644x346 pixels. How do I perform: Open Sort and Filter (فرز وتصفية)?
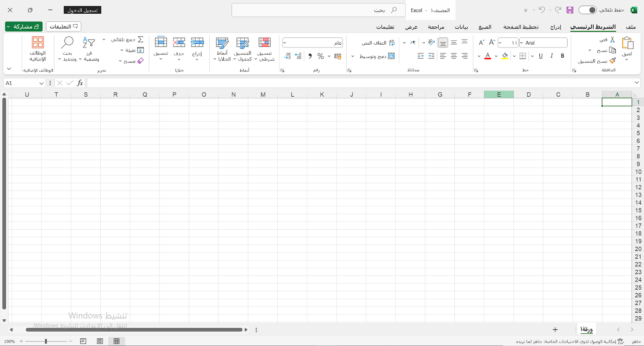[x=89, y=49]
